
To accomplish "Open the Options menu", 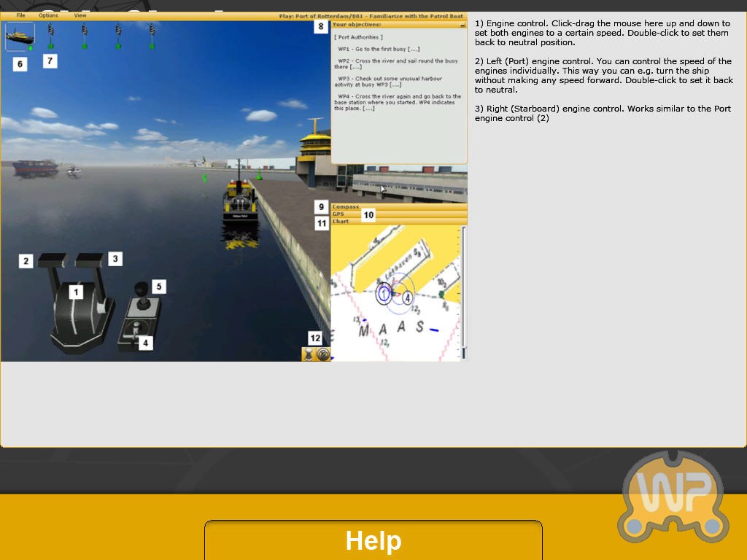I will [x=48, y=15].
